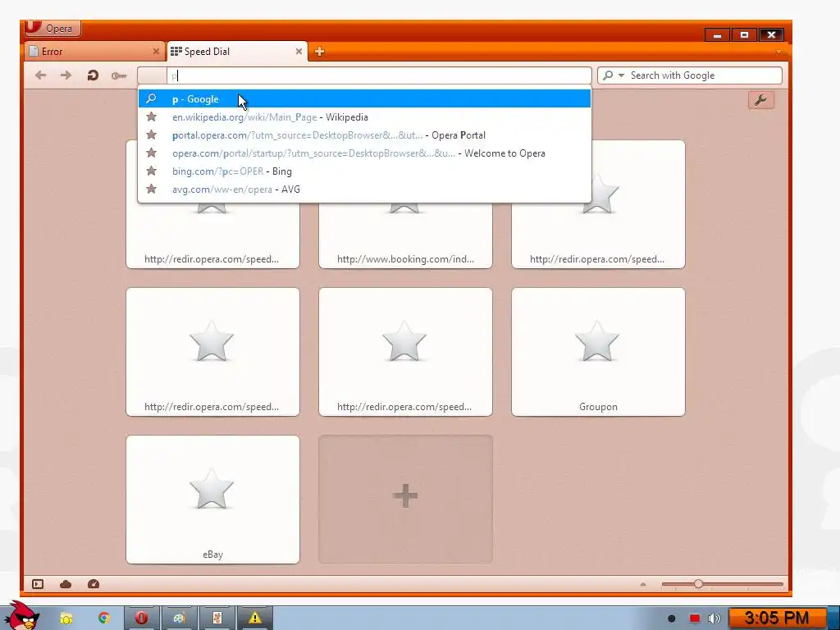The image size is (840, 630).
Task: Focus the address bar field
Action: pyautogui.click(x=379, y=75)
